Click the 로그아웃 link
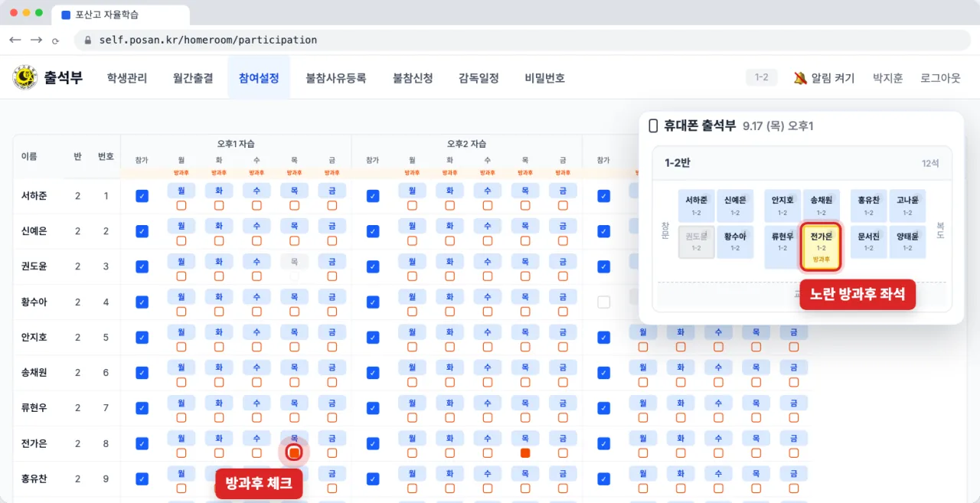 [940, 78]
